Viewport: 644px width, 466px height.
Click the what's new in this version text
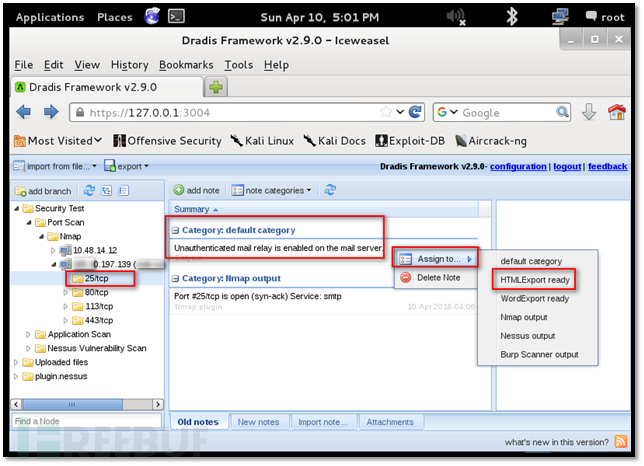pos(557,442)
